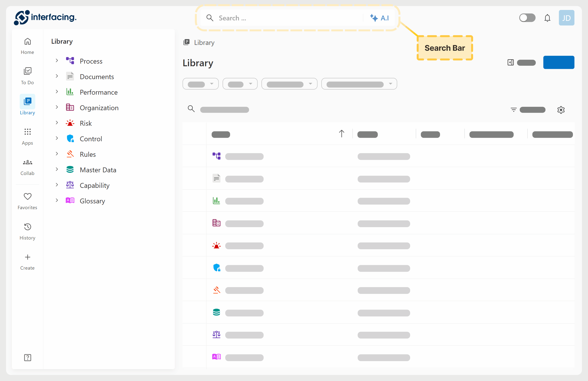Image resolution: width=588 pixels, height=381 pixels.
Task: Open the To Do checklist icon
Action: coord(27,71)
